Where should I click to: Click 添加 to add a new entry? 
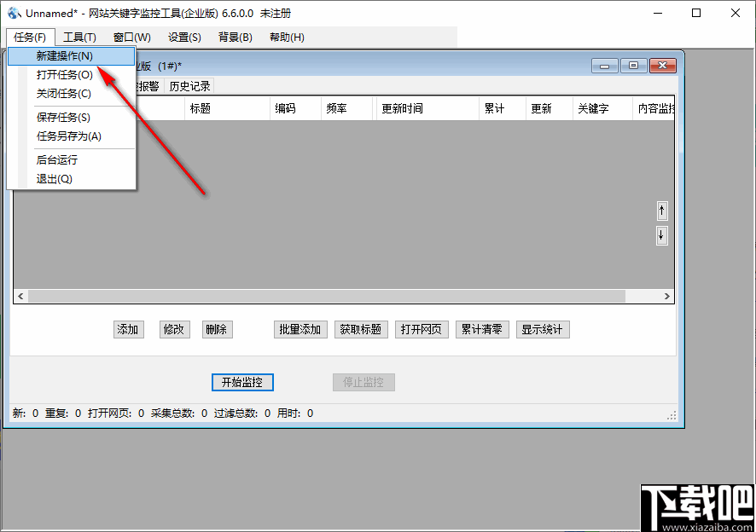pyautogui.click(x=128, y=329)
